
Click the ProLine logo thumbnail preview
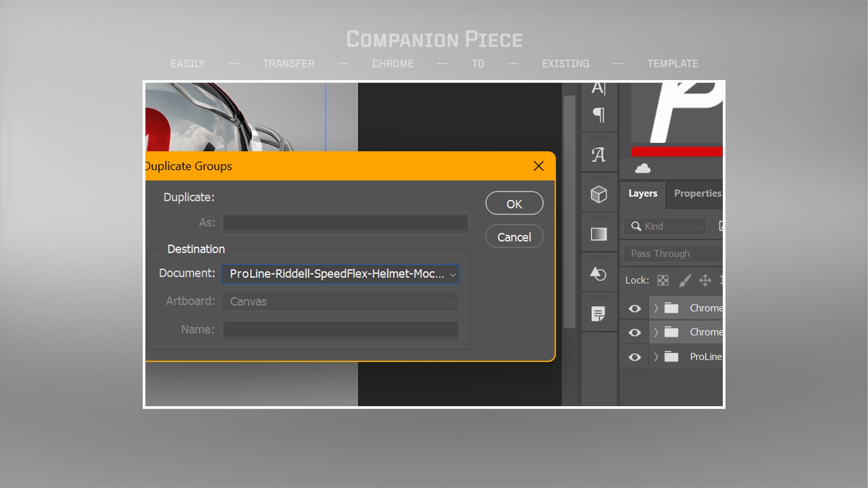tap(677, 113)
